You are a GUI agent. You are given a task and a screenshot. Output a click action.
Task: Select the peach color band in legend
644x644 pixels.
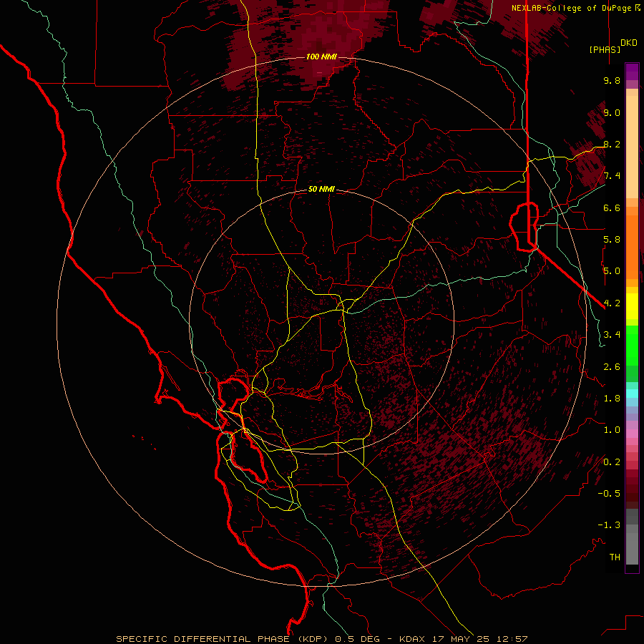[632, 144]
